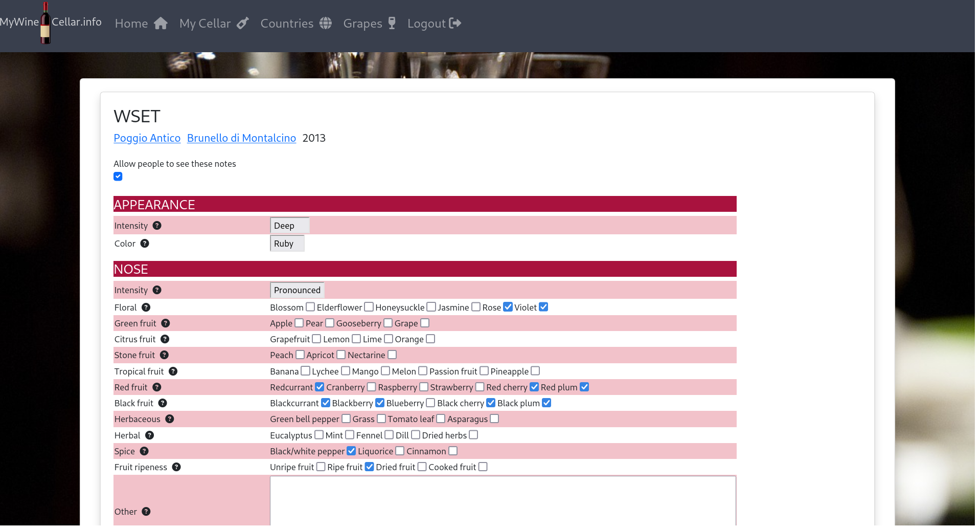Show help for Citrus fruit row
Viewport: 980px width, 528px height.
[x=165, y=340]
